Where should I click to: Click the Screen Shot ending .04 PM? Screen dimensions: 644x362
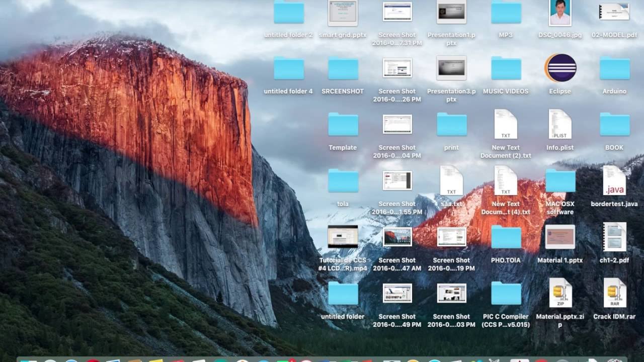(x=397, y=124)
